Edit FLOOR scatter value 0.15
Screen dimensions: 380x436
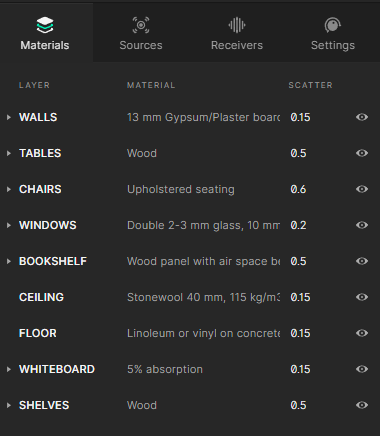point(300,333)
